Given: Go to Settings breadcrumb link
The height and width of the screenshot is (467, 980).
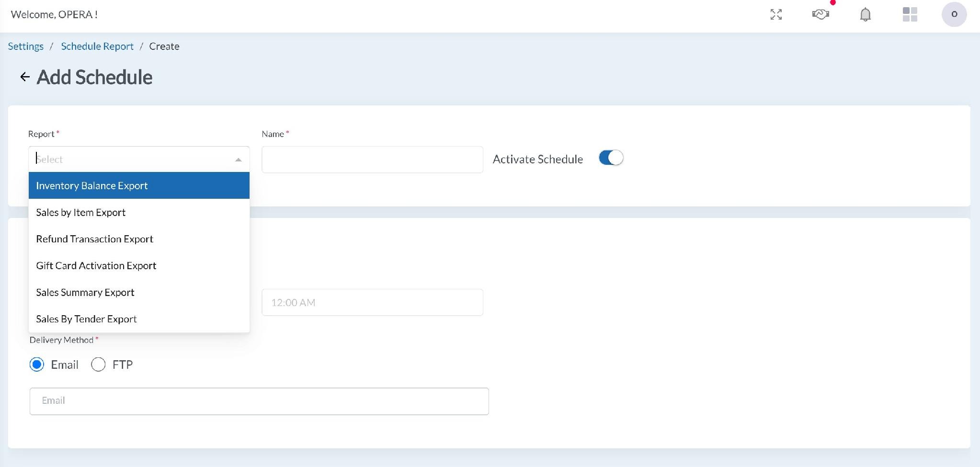Looking at the screenshot, I should point(26,46).
